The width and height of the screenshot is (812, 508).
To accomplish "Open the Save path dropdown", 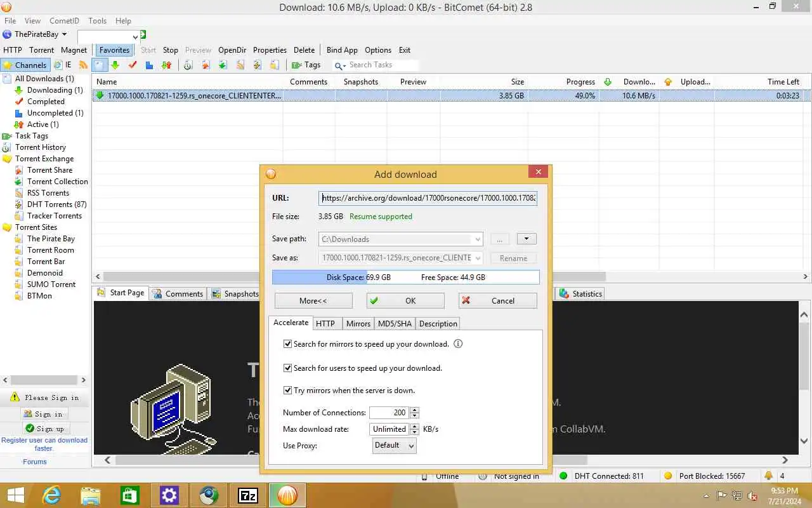I will pyautogui.click(x=477, y=239).
